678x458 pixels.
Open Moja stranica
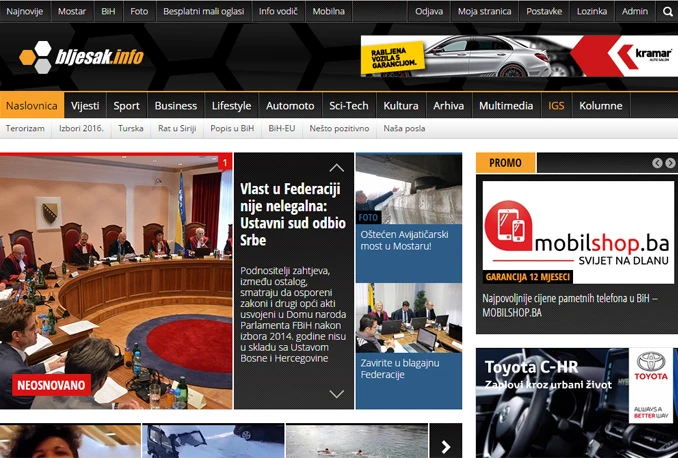(485, 12)
